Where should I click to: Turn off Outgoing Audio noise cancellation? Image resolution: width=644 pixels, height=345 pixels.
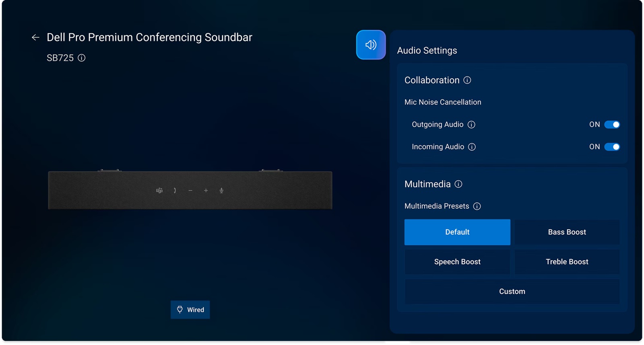tap(612, 125)
